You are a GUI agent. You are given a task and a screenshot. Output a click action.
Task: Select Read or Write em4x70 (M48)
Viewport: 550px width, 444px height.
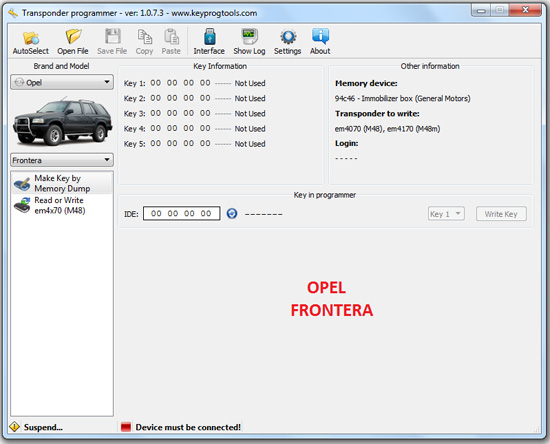click(x=62, y=205)
